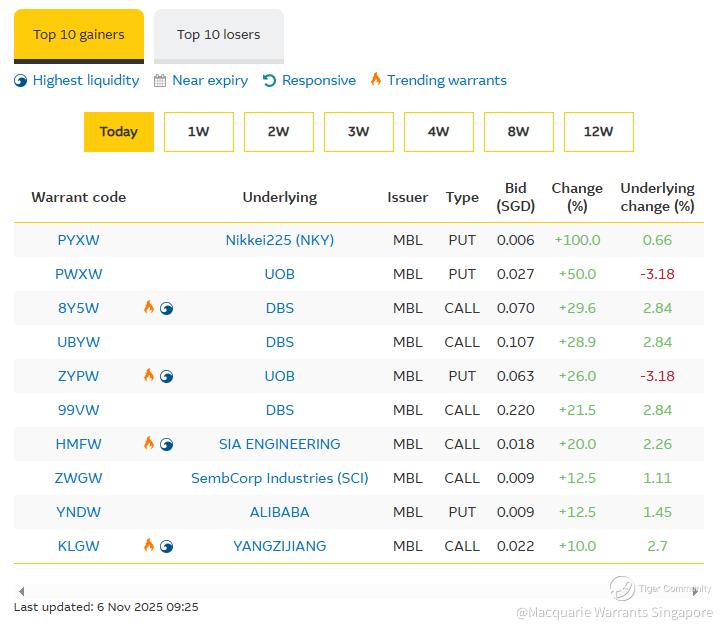
Task: Open the Top 10 gainers tab
Action: 79,35
